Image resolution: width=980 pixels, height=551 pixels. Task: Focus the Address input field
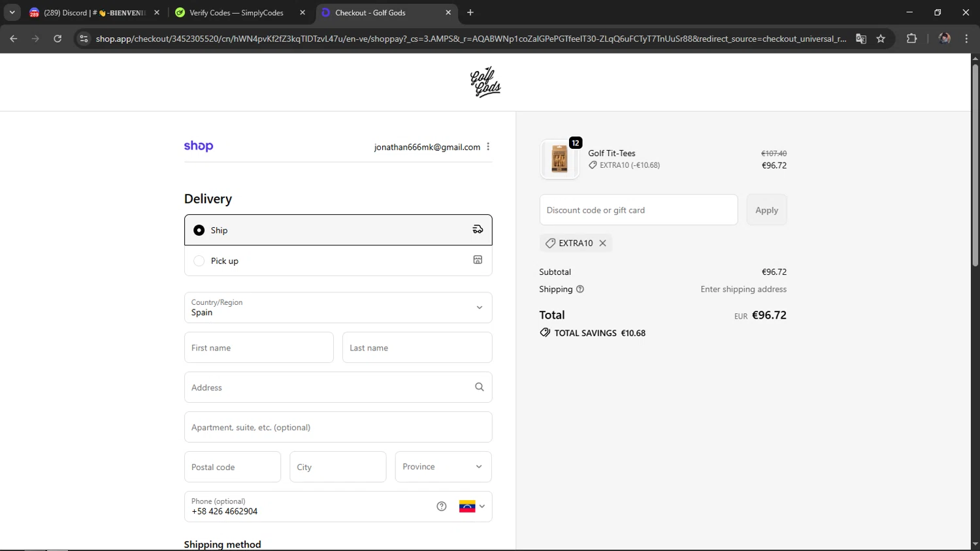338,387
